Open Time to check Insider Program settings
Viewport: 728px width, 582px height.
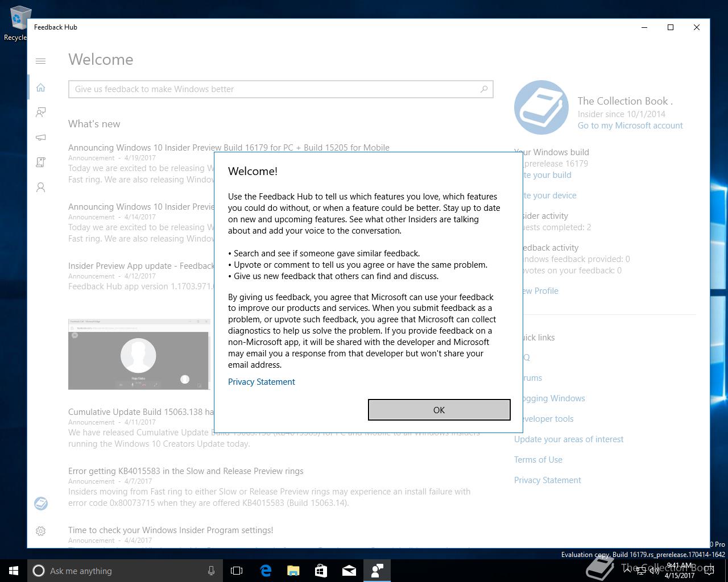pyautogui.click(x=171, y=530)
